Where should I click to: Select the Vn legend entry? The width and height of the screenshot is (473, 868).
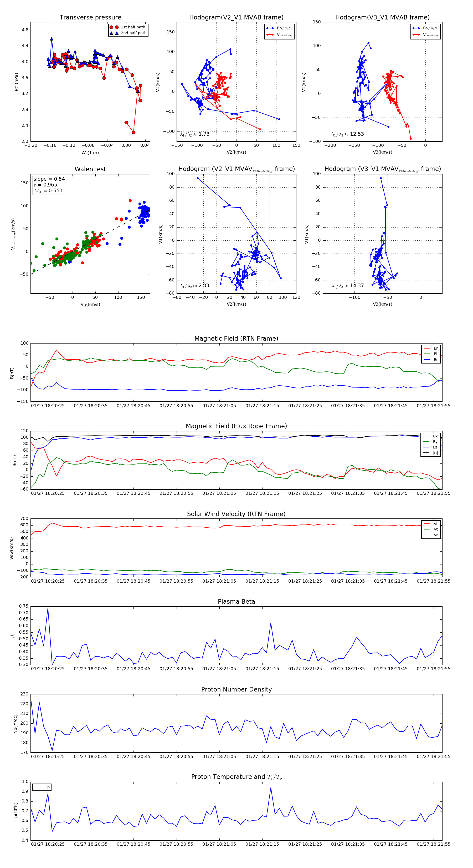431,535
